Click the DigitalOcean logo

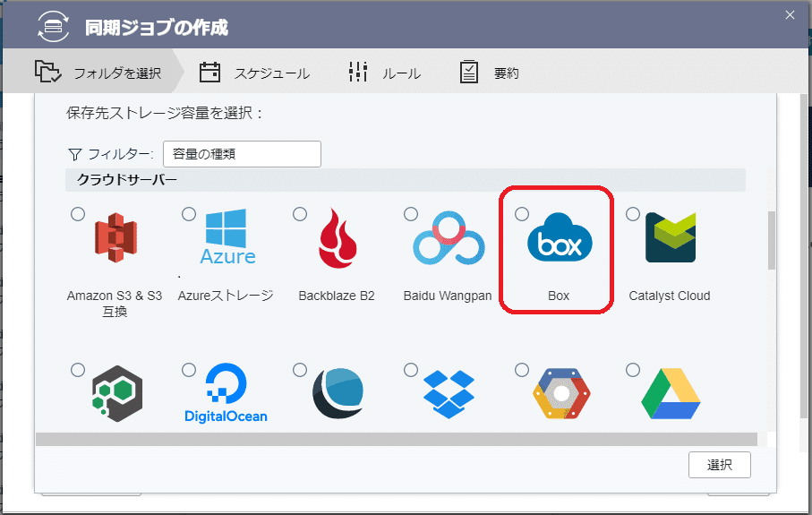[x=227, y=393]
